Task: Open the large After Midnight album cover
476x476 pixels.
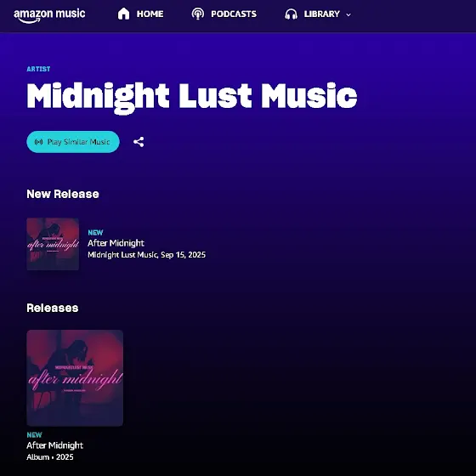Action: [75, 378]
